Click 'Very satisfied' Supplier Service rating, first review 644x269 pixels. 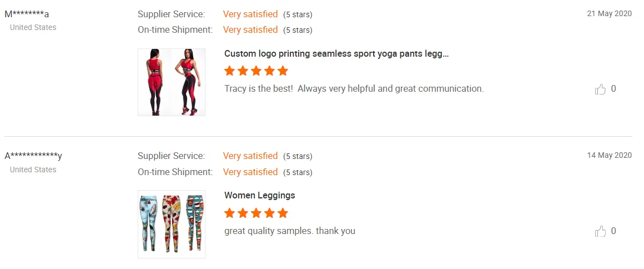point(250,14)
